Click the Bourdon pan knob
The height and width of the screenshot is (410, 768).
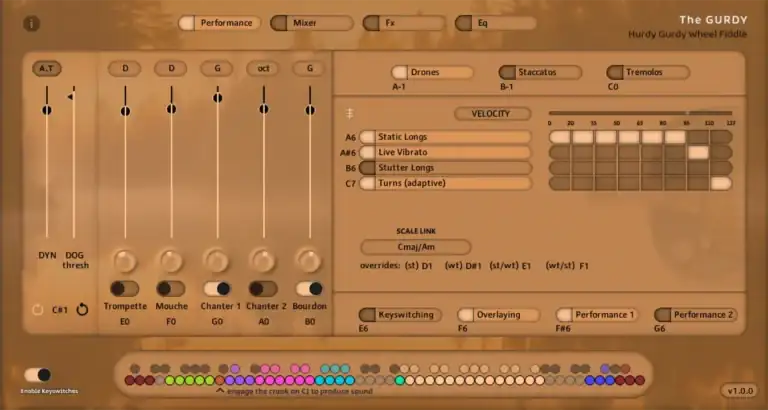tap(310, 261)
